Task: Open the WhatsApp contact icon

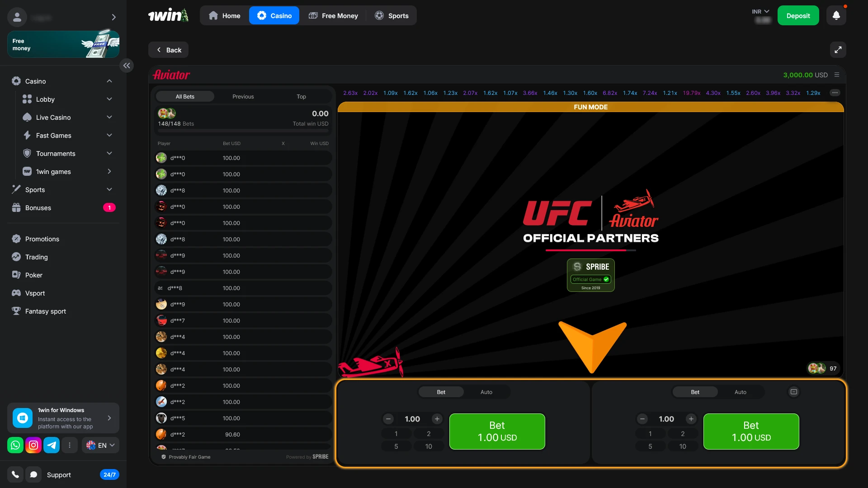Action: tap(15, 445)
